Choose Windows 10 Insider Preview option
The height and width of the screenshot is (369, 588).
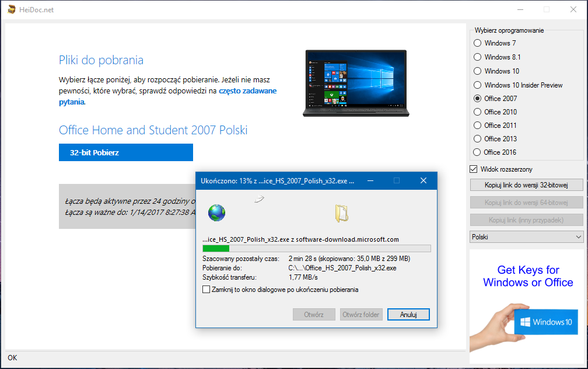tap(478, 85)
